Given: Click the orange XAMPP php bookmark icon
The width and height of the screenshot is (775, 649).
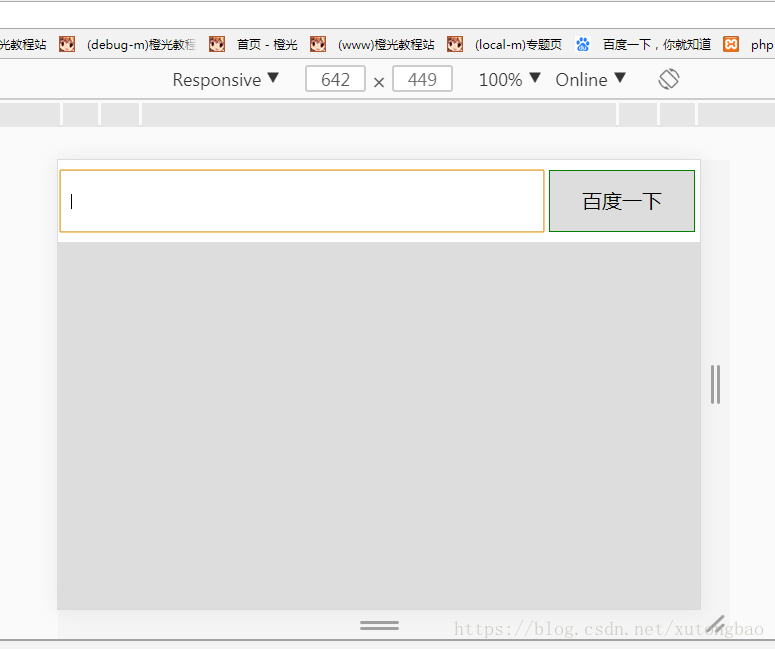Looking at the screenshot, I should point(731,44).
